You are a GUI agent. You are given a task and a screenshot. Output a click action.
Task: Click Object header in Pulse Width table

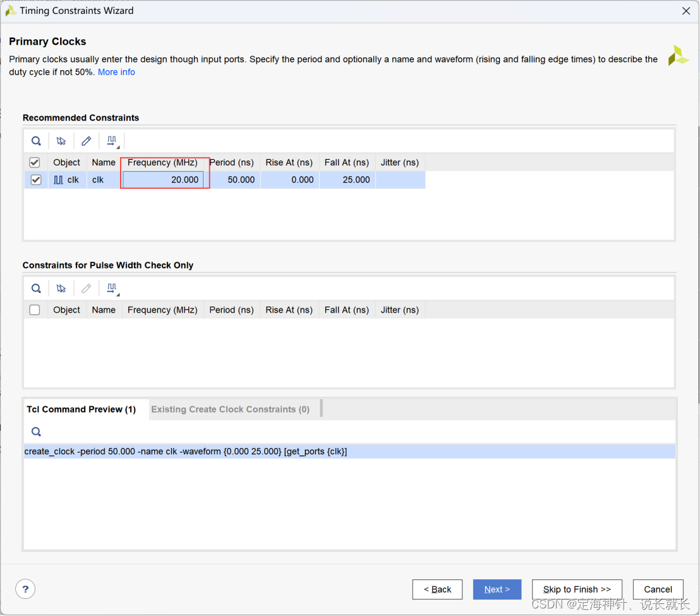click(x=66, y=310)
